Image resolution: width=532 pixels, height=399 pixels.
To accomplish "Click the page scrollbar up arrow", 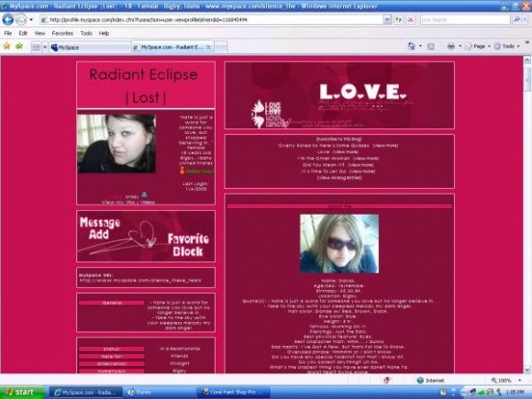I will pyautogui.click(x=526, y=60).
